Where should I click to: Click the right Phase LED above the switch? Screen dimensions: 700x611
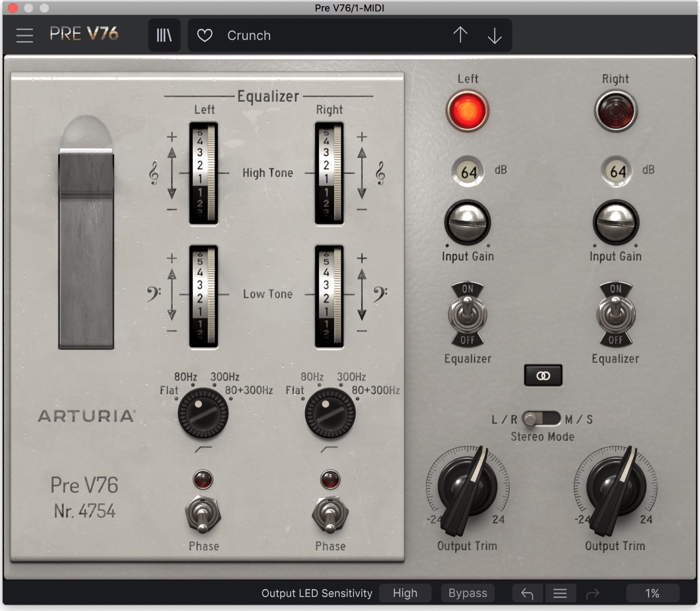330,479
